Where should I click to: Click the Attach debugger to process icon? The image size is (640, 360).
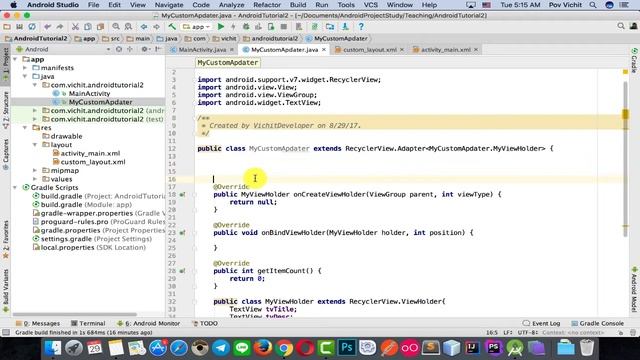[x=271, y=27]
